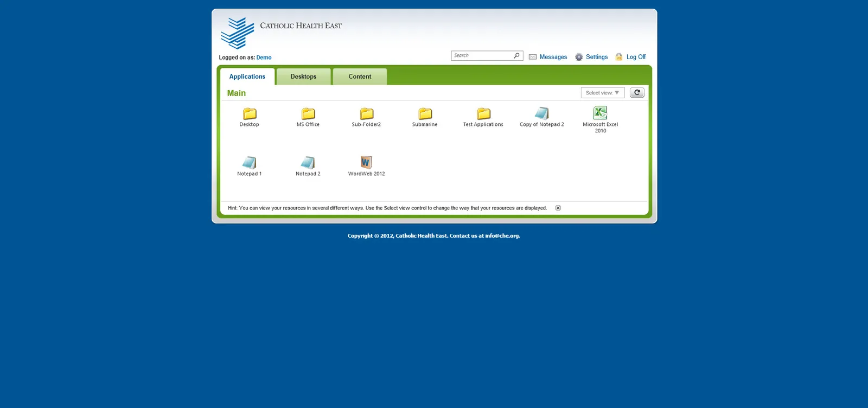Click the 'WordWeb 2012' label text
868x408 pixels.
point(366,174)
